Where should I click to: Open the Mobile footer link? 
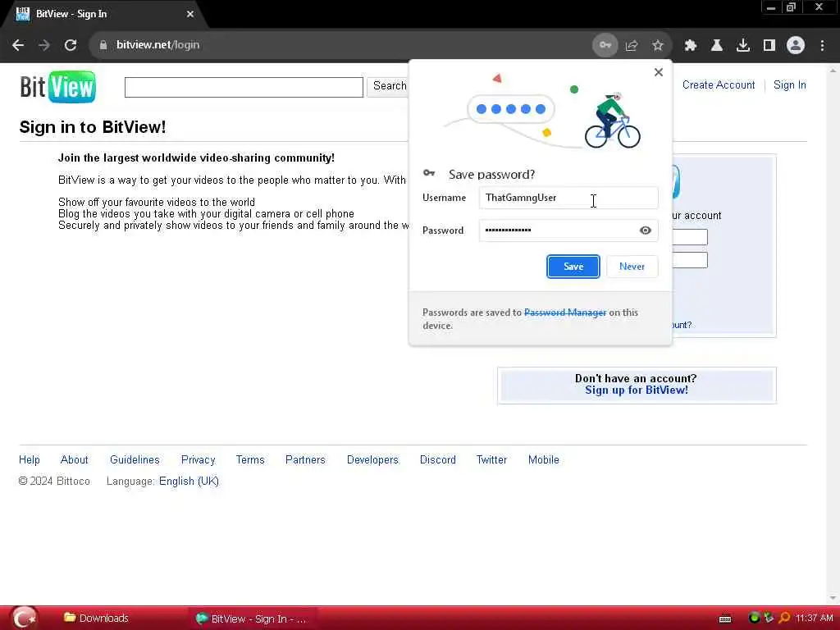pyautogui.click(x=544, y=459)
